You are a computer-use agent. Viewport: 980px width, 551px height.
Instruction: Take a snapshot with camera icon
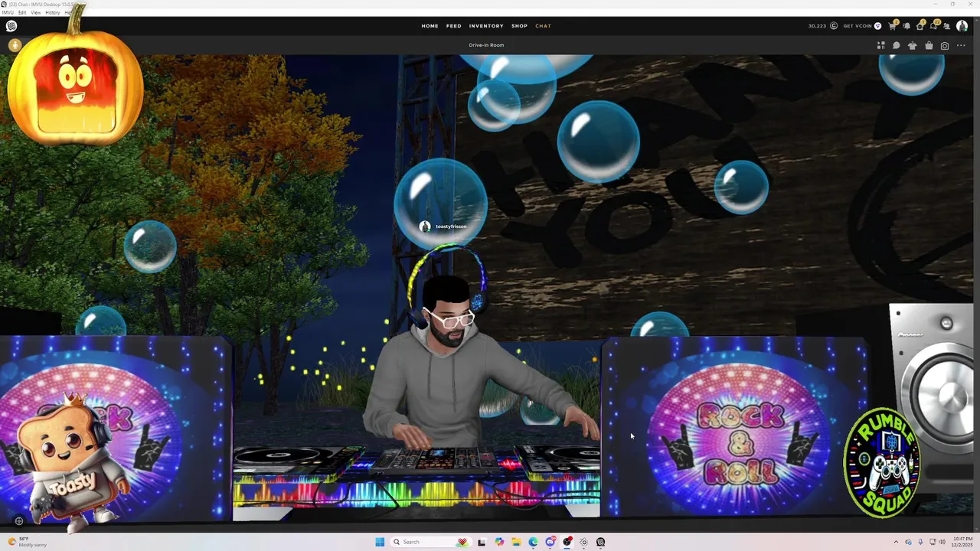tap(945, 45)
